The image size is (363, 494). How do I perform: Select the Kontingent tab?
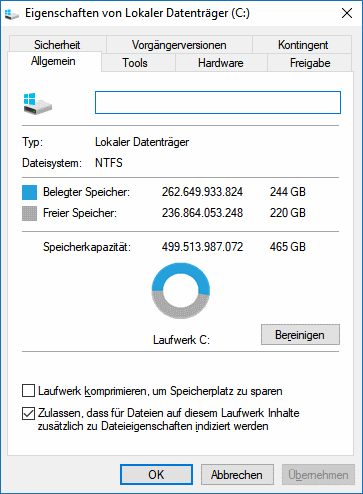[303, 45]
